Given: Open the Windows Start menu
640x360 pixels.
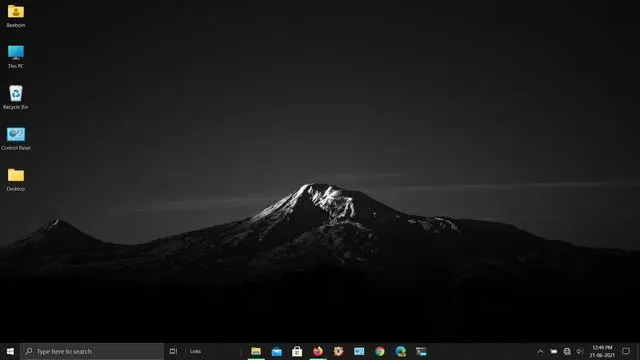Looking at the screenshot, I should [10, 351].
